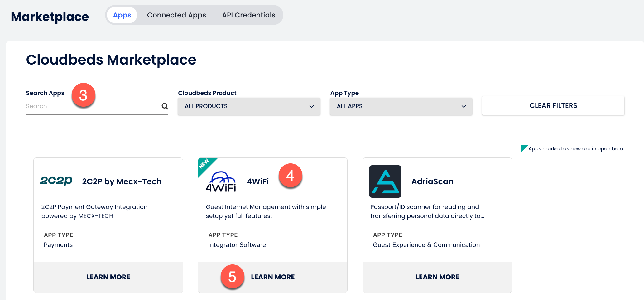Click the chevron on ALL APPS
The image size is (644, 300).
point(464,106)
